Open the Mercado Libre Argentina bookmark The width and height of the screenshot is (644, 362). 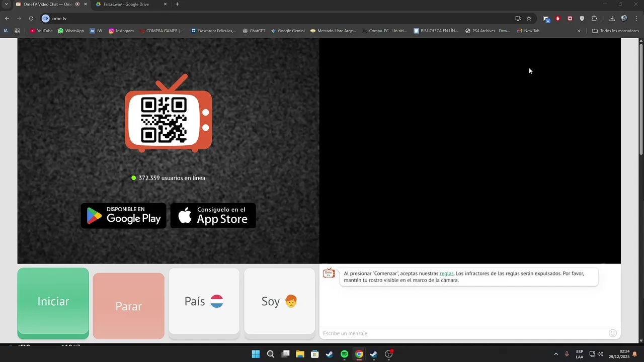[333, 31]
